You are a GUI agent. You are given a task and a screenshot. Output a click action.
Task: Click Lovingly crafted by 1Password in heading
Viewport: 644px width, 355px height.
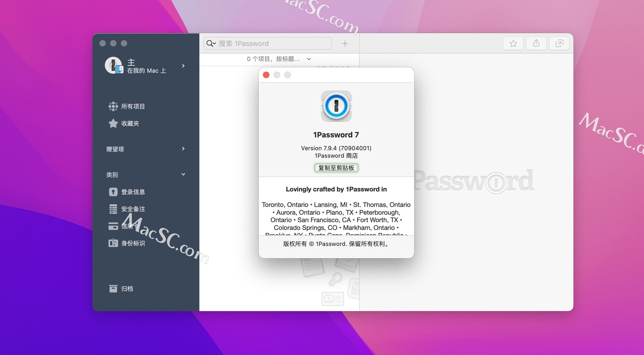[336, 189]
